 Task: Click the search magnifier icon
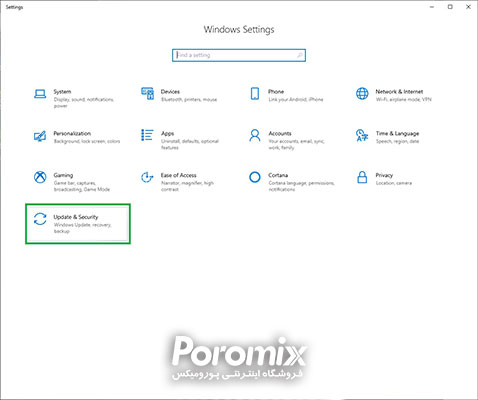pyautogui.click(x=300, y=55)
